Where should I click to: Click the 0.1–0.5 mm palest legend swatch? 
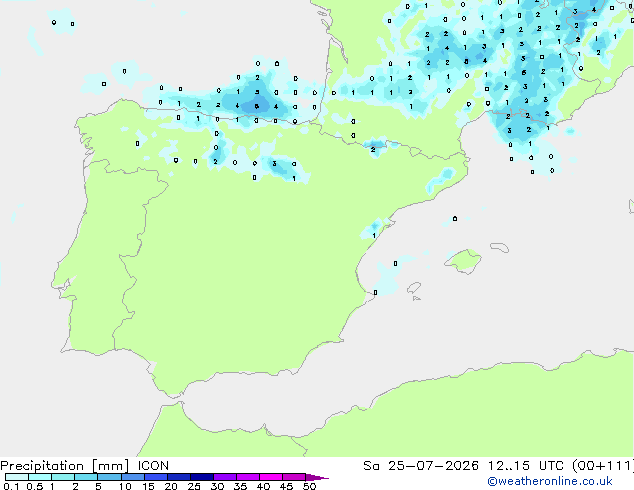17,477
